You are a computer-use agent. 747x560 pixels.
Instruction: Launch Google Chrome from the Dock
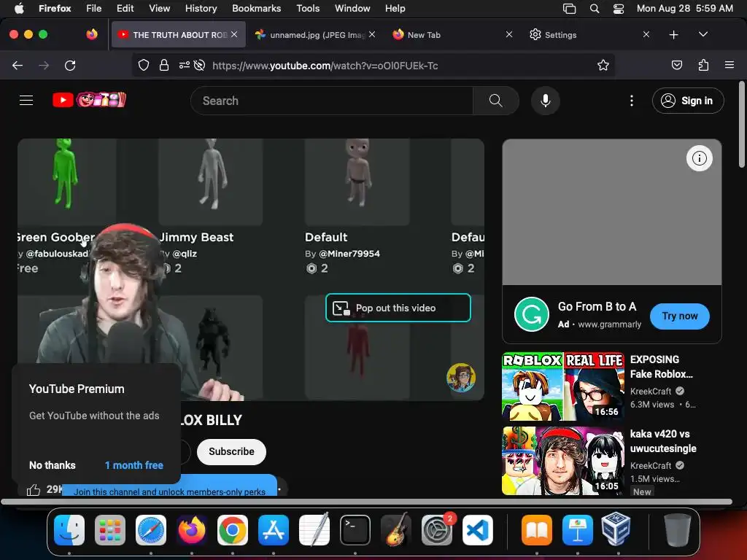233,530
